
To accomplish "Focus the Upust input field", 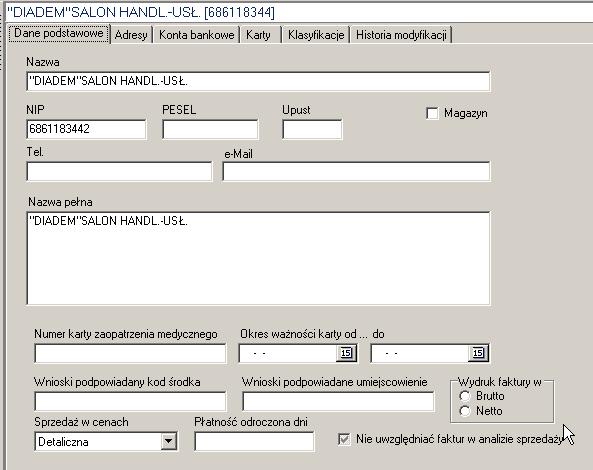I will [x=312, y=129].
